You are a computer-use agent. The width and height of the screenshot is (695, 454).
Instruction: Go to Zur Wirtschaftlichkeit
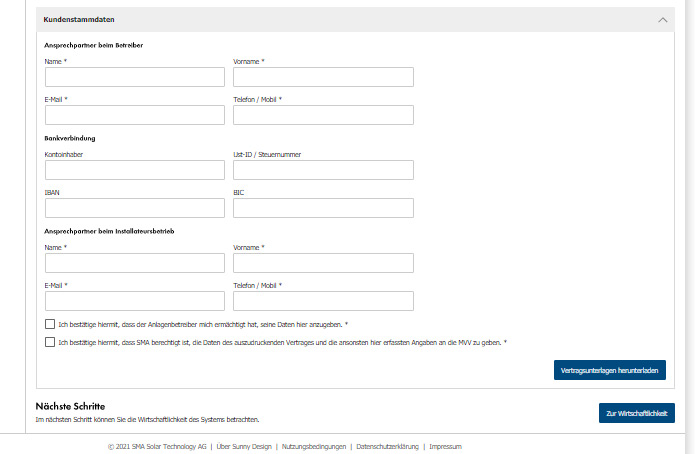click(x=636, y=413)
